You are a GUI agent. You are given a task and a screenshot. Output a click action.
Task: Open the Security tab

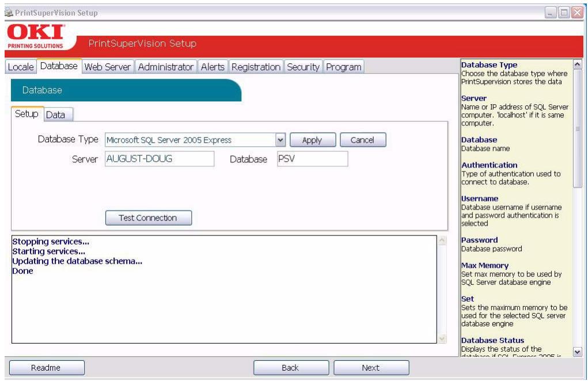[303, 67]
